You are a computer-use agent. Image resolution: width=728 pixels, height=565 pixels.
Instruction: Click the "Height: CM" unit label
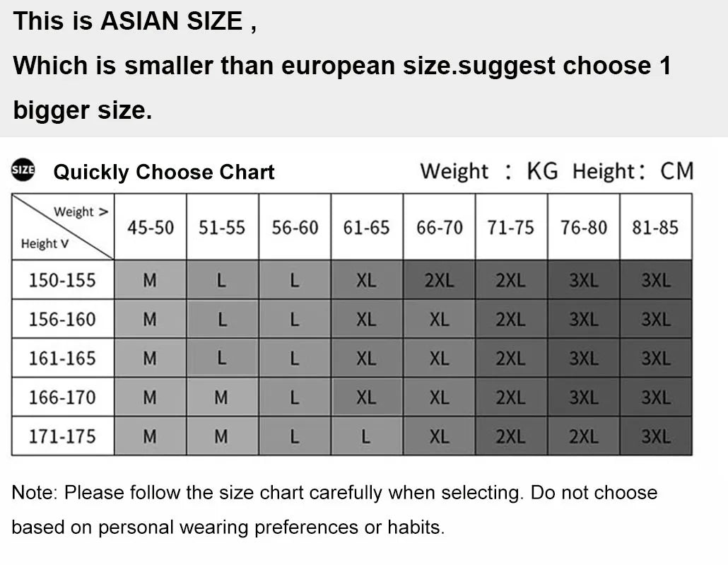(x=633, y=171)
